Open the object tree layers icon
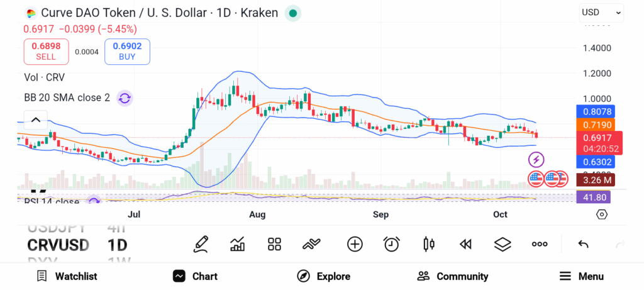 [502, 244]
